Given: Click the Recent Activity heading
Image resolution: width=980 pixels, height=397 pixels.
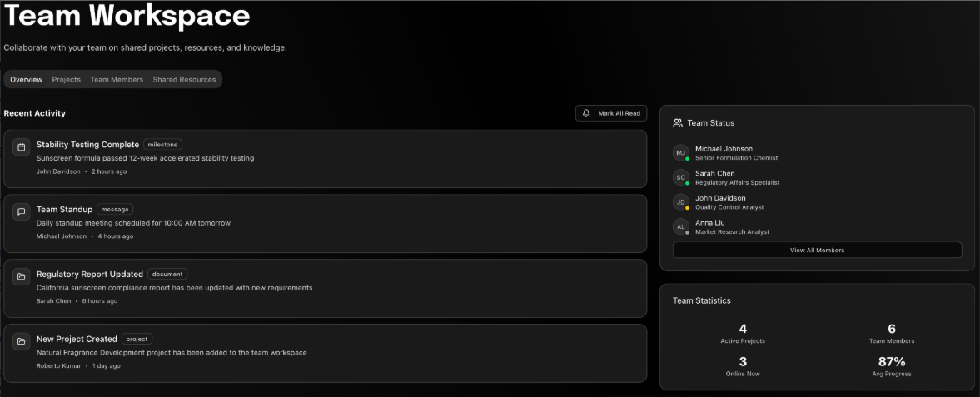Looking at the screenshot, I should click(34, 113).
